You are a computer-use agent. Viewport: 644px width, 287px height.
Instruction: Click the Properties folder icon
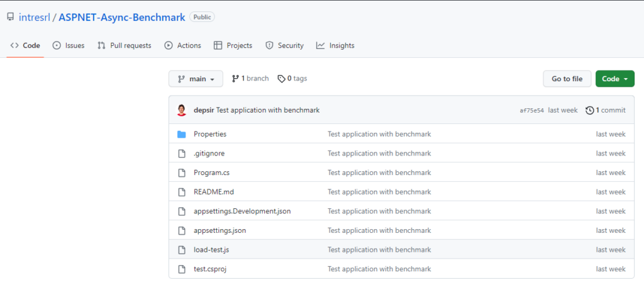[182, 134]
